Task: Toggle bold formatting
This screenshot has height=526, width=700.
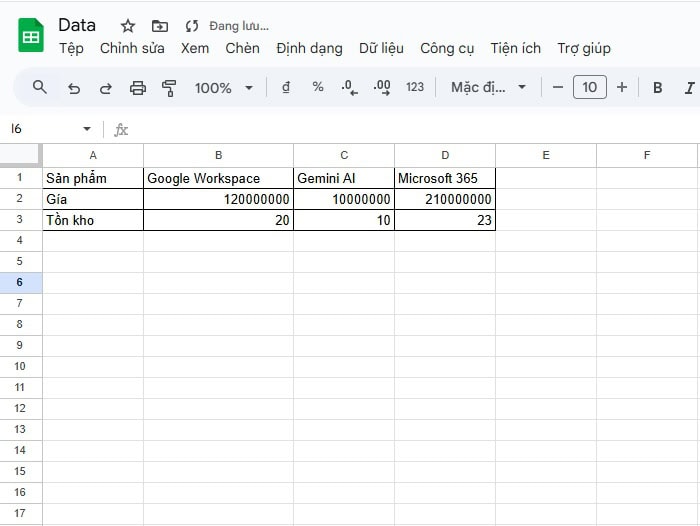Action: tap(658, 88)
